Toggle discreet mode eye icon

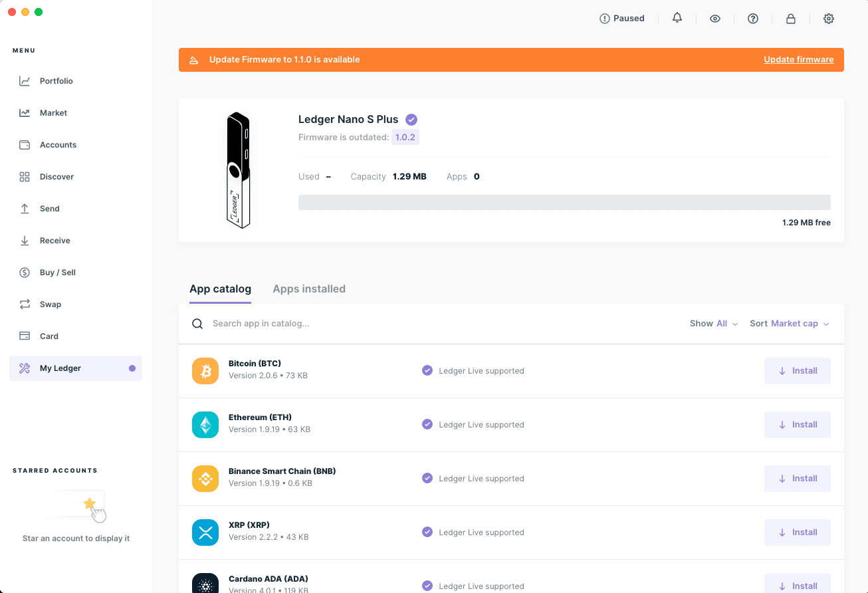point(715,19)
